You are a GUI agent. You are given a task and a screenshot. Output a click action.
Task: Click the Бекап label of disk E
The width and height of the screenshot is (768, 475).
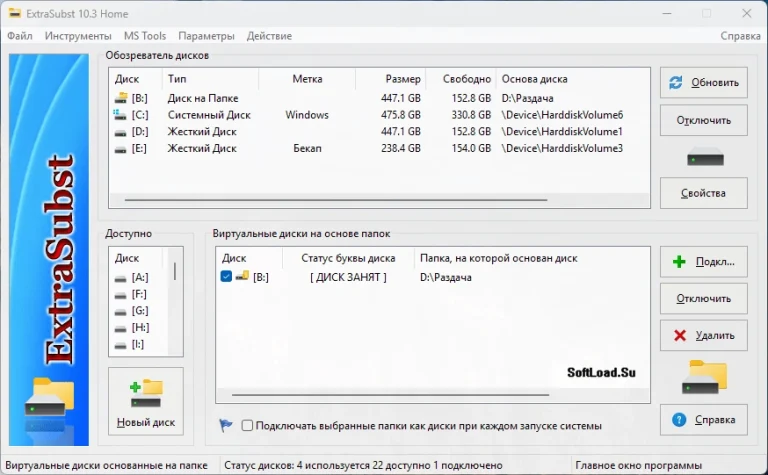click(307, 148)
